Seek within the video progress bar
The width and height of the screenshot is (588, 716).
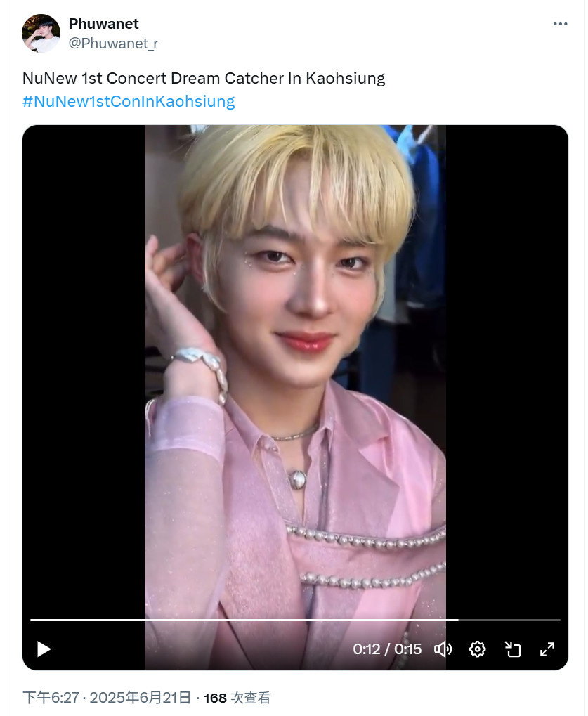pyautogui.click(x=295, y=620)
